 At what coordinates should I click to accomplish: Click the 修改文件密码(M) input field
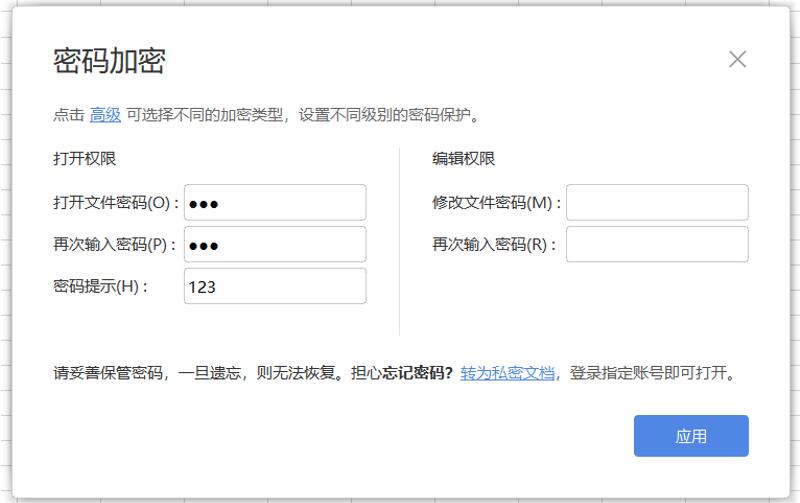pos(657,202)
